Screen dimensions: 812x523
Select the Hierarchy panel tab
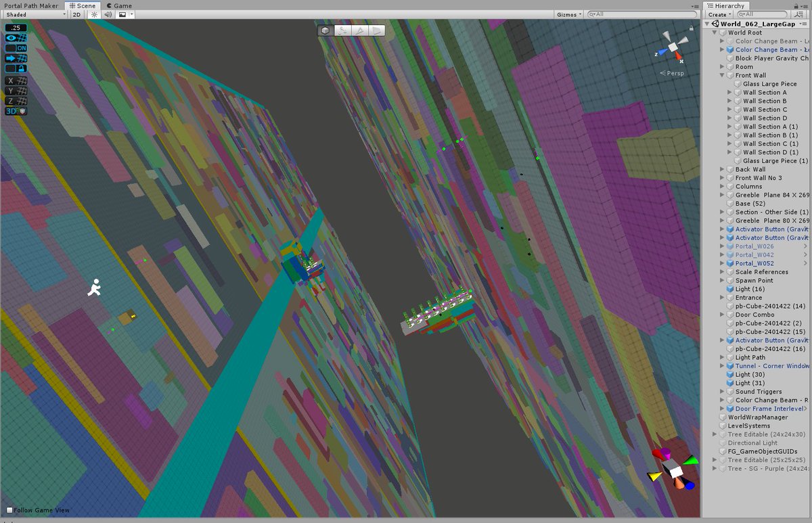click(x=725, y=5)
